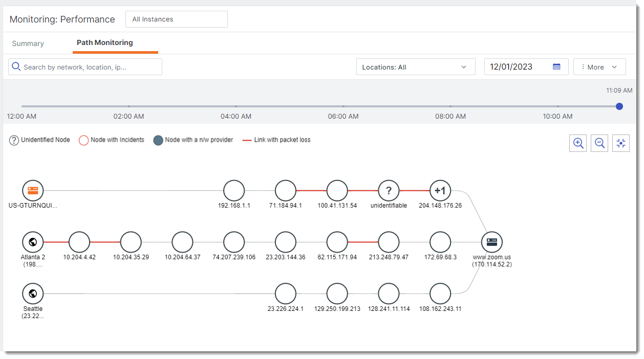Switch to the Summary tab

point(28,43)
